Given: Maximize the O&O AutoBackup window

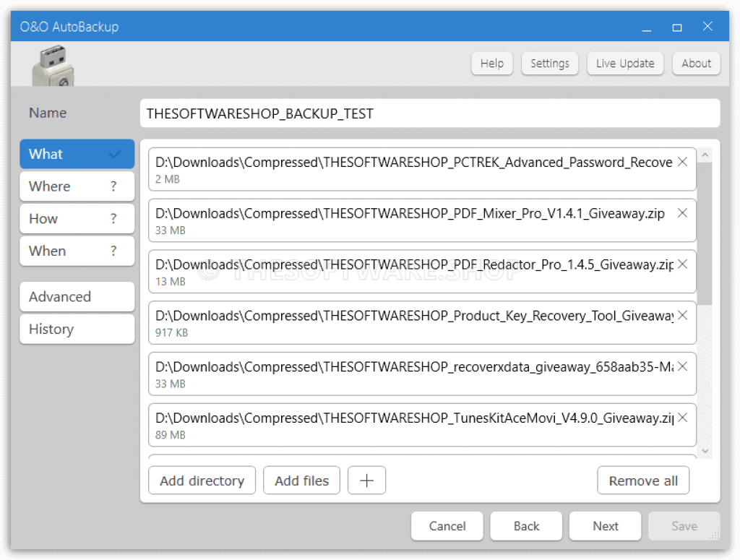Looking at the screenshot, I should pos(676,27).
